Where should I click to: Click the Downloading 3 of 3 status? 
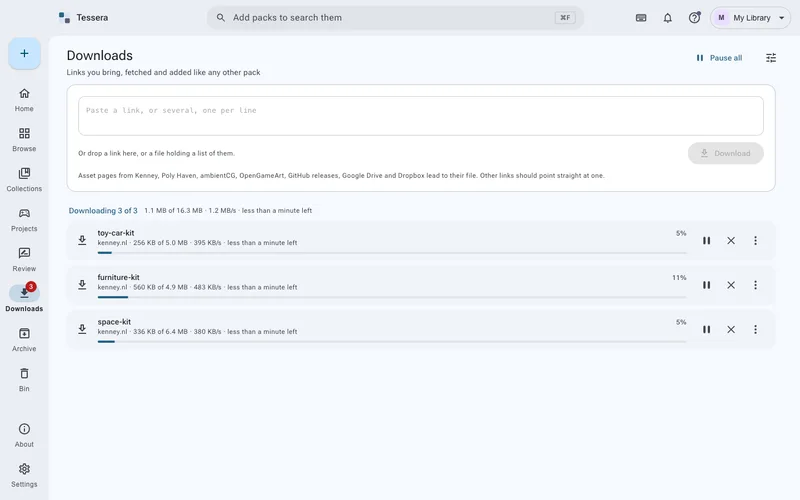[103, 210]
